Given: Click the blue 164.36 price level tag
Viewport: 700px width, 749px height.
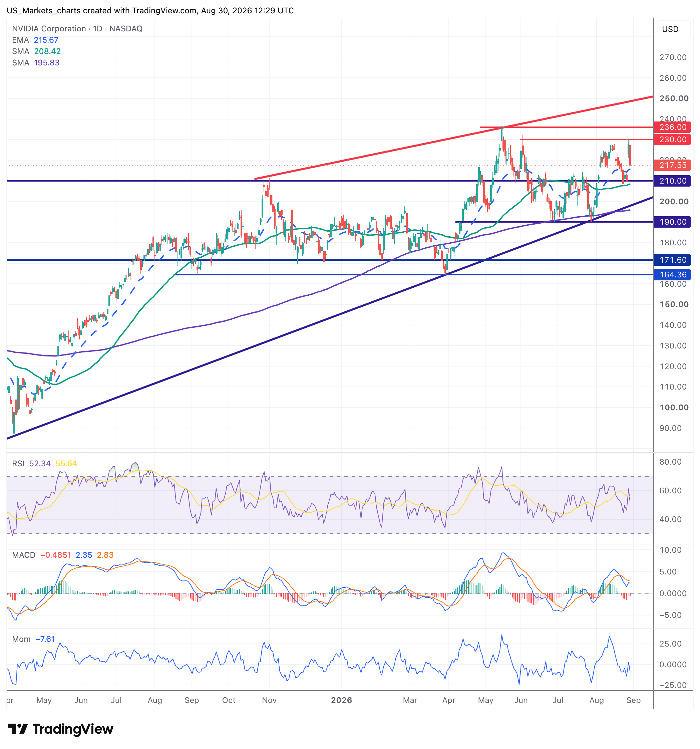Looking at the screenshot, I should tap(673, 275).
